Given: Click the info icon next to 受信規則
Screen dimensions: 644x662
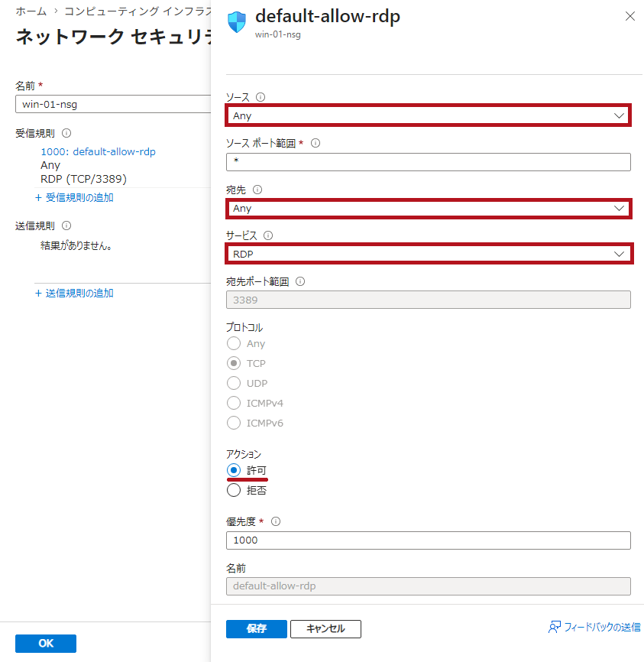Looking at the screenshot, I should tap(66, 133).
